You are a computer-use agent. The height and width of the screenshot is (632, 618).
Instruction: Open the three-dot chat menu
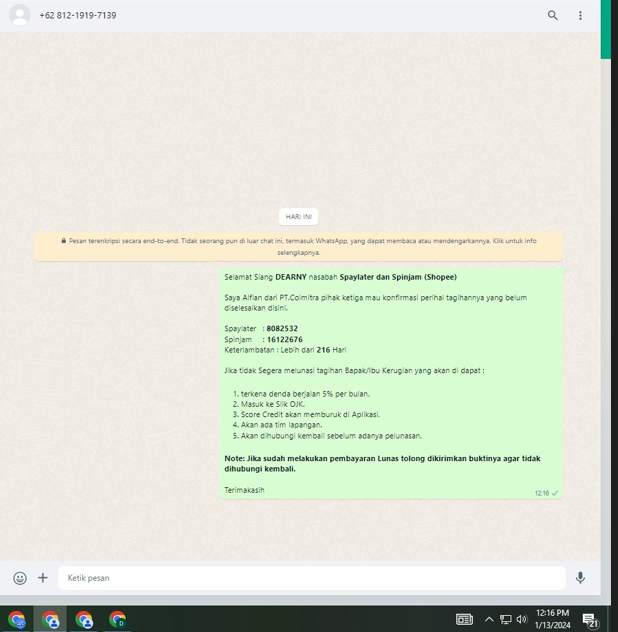click(580, 15)
